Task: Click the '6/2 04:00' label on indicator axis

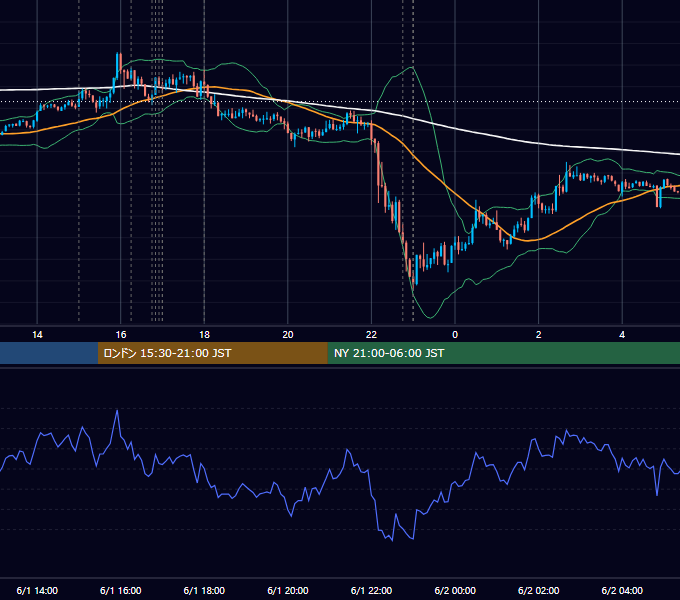Action: [622, 590]
